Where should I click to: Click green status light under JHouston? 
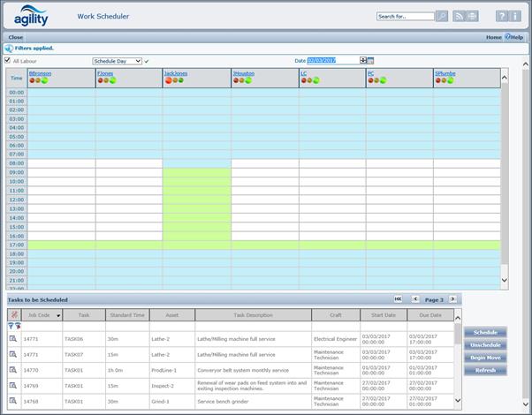pyautogui.click(x=248, y=80)
